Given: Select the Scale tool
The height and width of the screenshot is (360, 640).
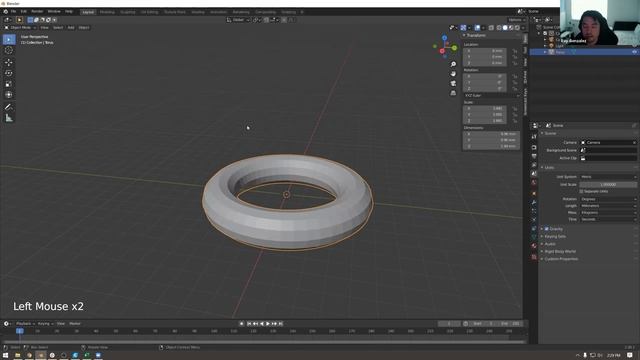Looking at the screenshot, I should pos(9,84).
